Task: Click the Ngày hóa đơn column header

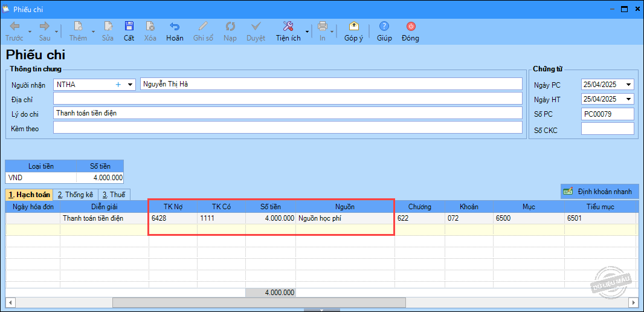Action: pyautogui.click(x=33, y=207)
